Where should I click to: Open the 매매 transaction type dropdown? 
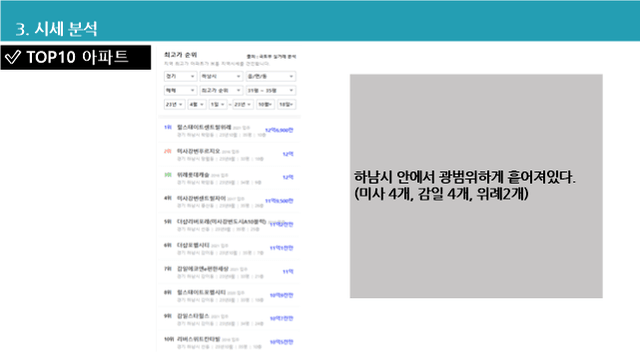(x=180, y=90)
